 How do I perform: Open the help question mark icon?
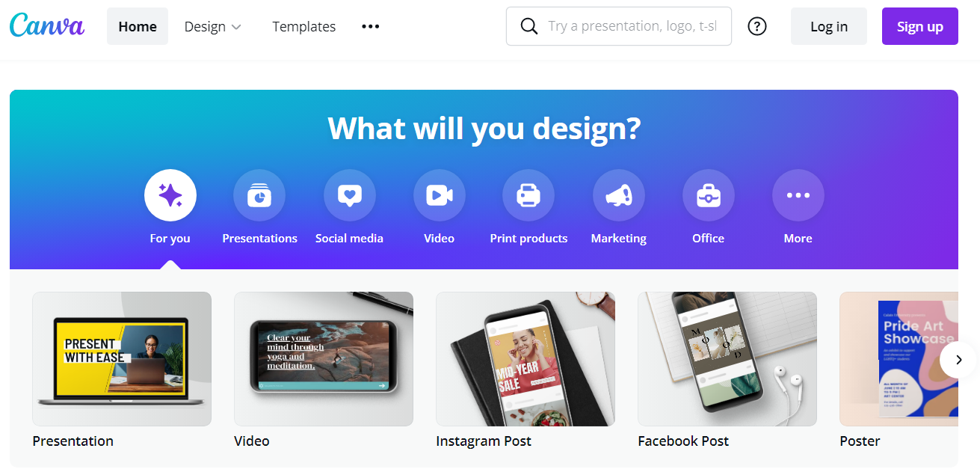(757, 26)
